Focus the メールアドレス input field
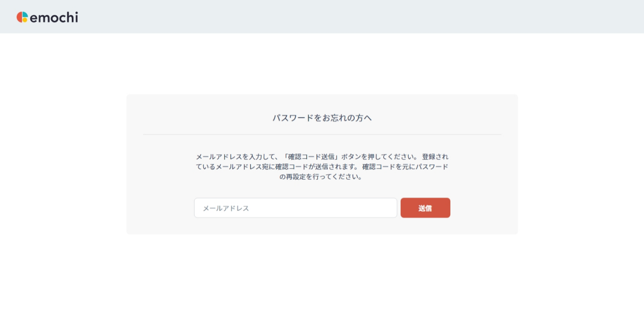The height and width of the screenshot is (327, 644). [296, 208]
